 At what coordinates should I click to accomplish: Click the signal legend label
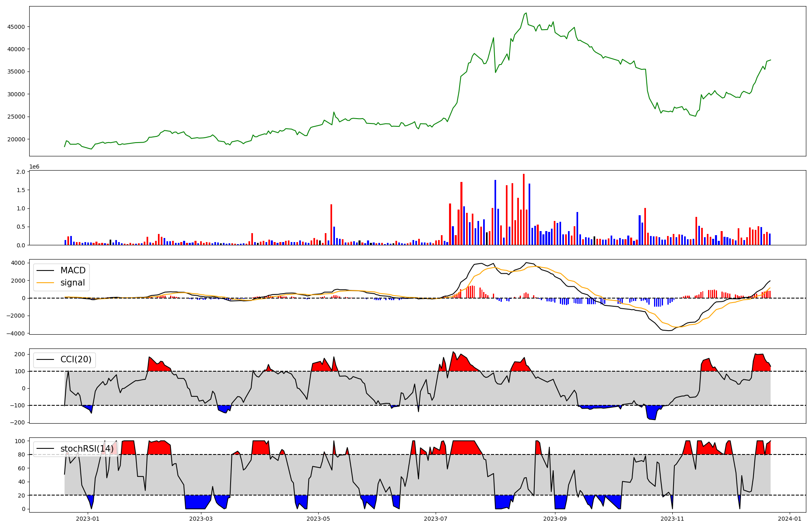coord(73,283)
